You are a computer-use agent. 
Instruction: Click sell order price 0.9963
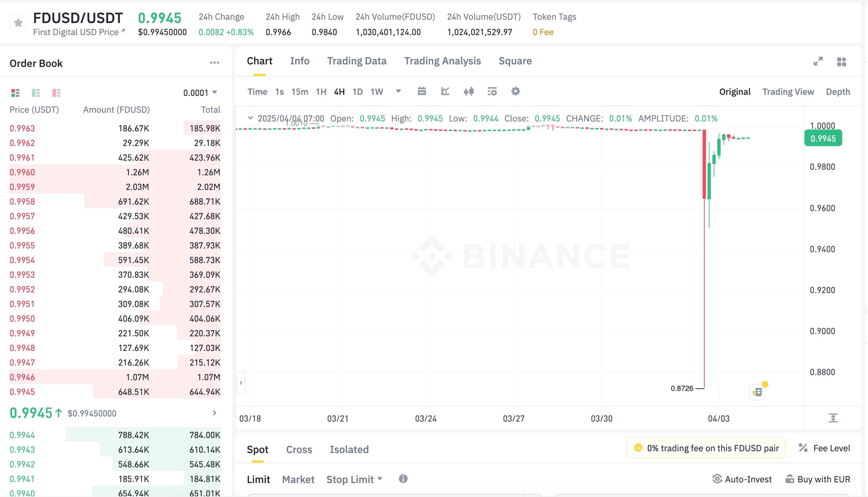(22, 128)
